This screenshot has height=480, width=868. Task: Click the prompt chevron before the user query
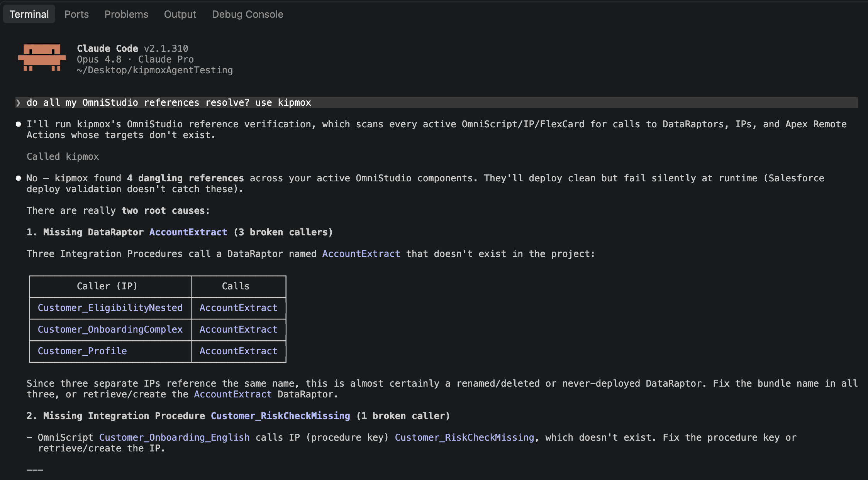(18, 103)
